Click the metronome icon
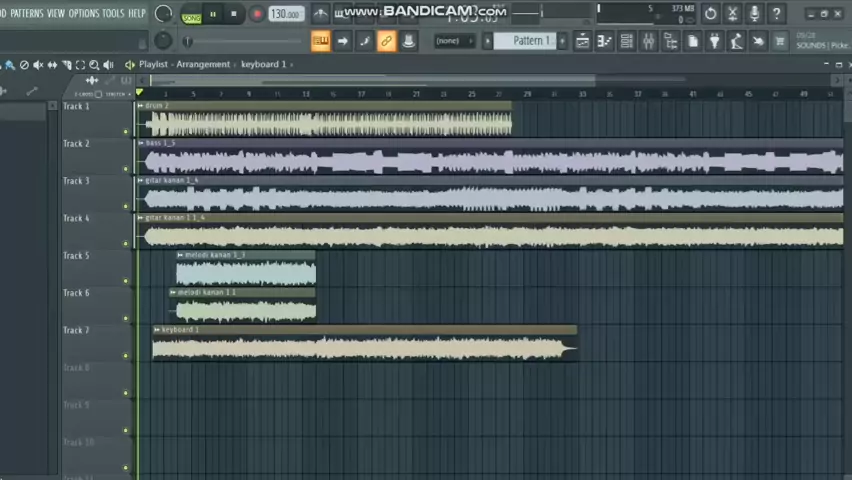 321,14
